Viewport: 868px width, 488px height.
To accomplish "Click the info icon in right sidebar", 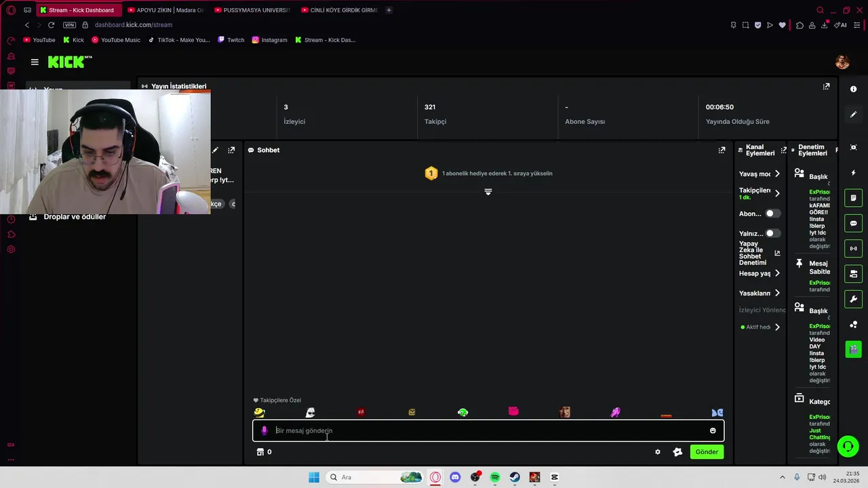I will pyautogui.click(x=853, y=89).
